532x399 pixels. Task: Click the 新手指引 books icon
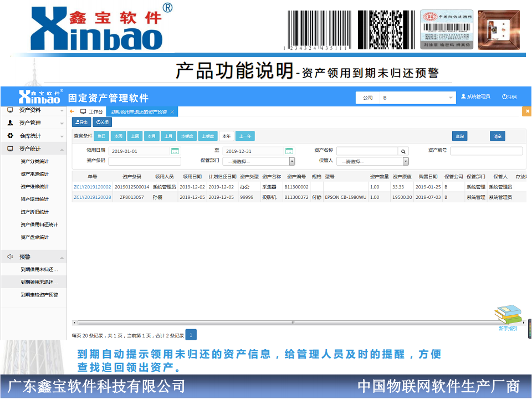pos(508,315)
